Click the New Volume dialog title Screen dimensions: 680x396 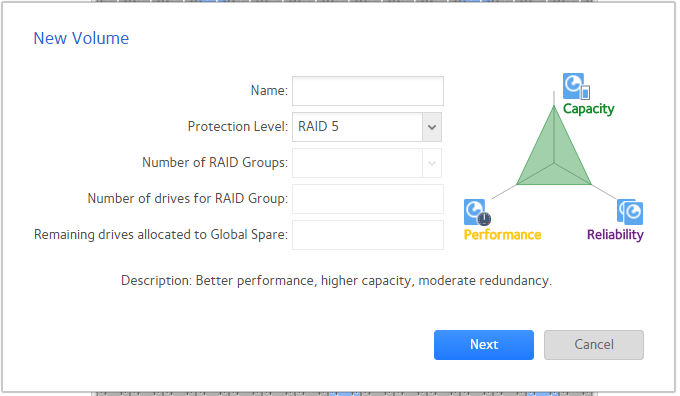(x=81, y=38)
